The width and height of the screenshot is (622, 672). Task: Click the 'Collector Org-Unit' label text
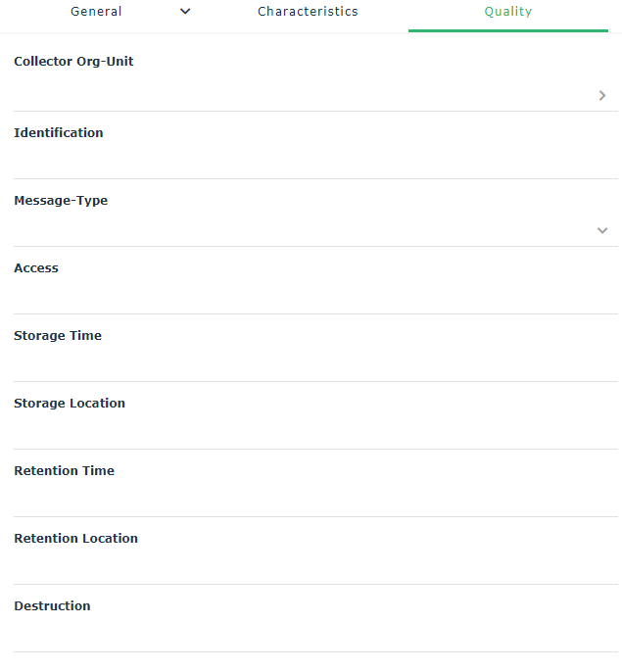73,62
